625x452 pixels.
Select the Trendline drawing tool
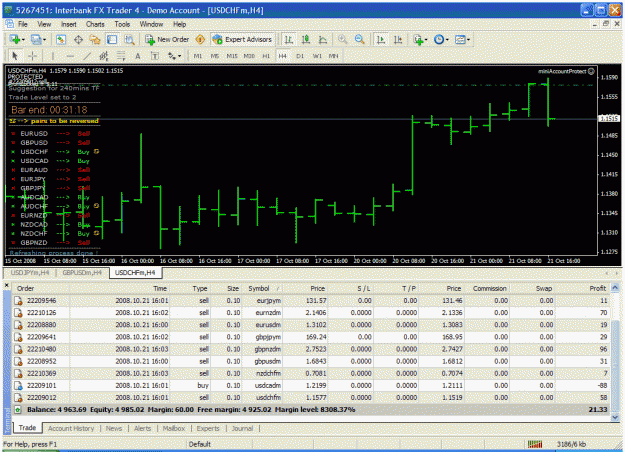(x=87, y=56)
